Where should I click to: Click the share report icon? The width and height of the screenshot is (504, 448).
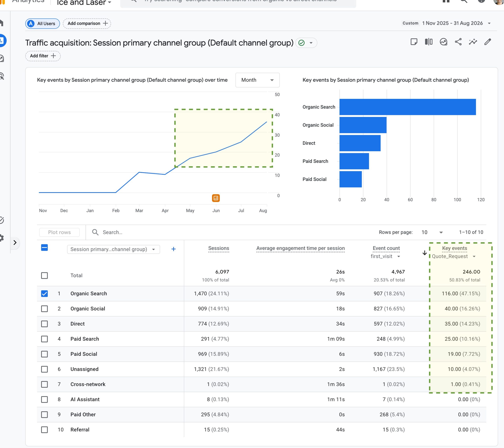tap(458, 42)
